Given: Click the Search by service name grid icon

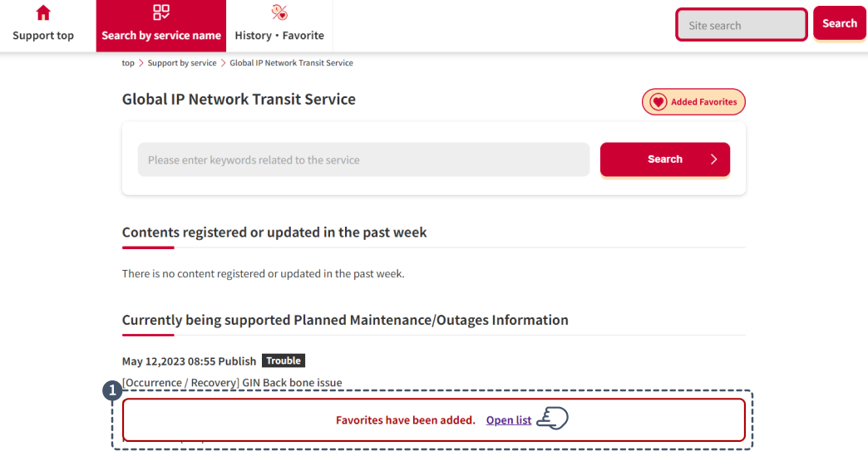Looking at the screenshot, I should coord(161,12).
